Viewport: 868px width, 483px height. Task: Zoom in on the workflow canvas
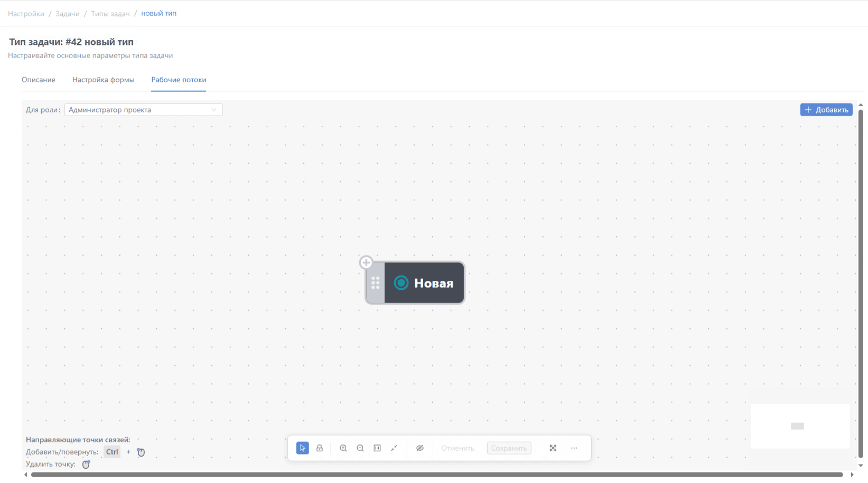point(343,448)
